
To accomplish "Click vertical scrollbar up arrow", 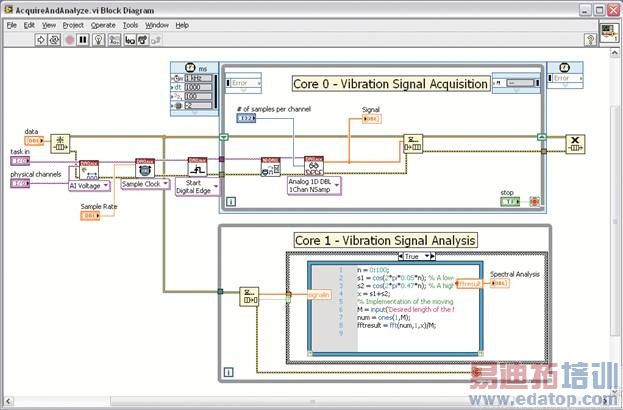I will tap(614, 53).
